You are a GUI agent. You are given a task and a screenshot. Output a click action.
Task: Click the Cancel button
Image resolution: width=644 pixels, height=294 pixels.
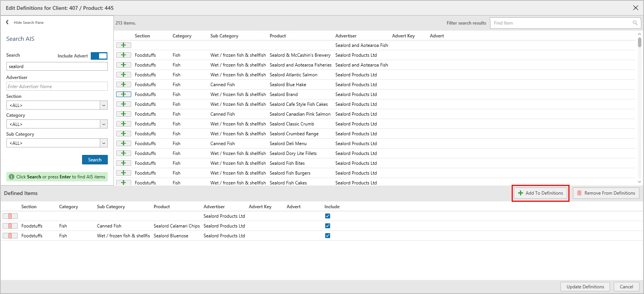[627, 287]
